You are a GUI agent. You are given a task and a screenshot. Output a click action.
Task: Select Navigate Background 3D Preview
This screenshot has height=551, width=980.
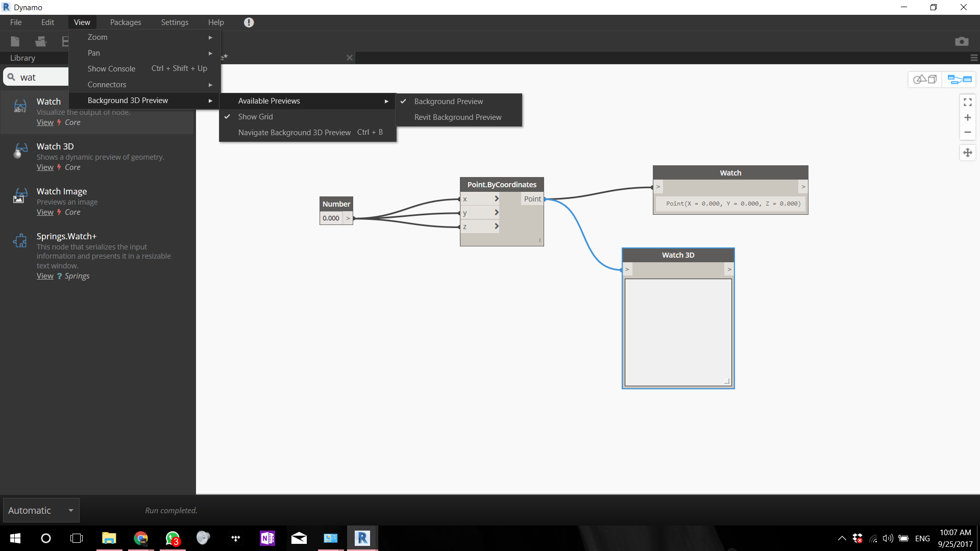pyautogui.click(x=308, y=133)
